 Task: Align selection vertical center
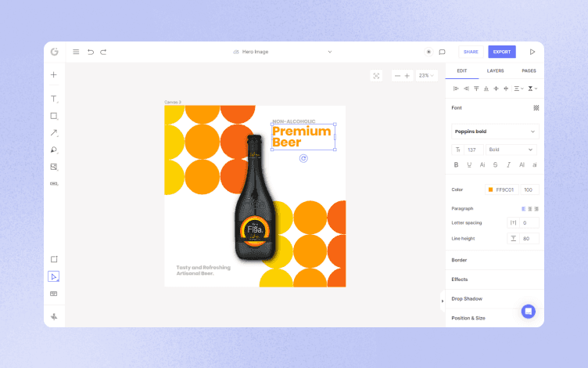click(x=506, y=88)
